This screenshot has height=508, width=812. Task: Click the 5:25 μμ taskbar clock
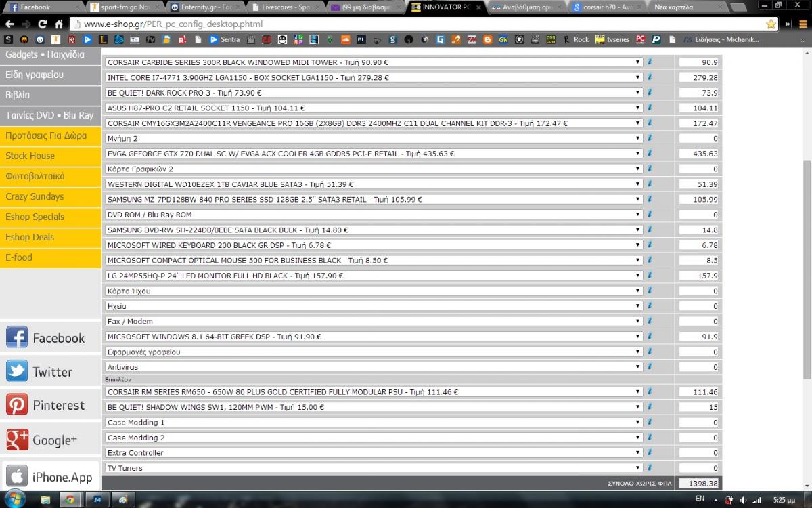784,500
